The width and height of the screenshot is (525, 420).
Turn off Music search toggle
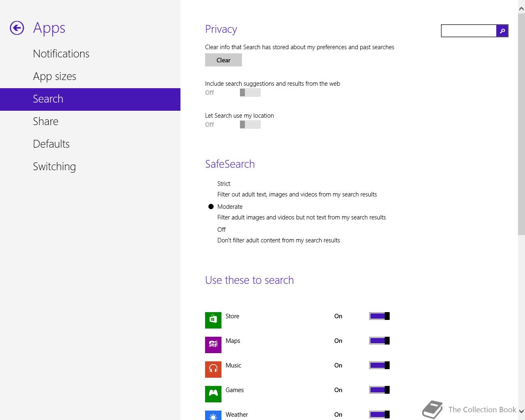coord(379,365)
